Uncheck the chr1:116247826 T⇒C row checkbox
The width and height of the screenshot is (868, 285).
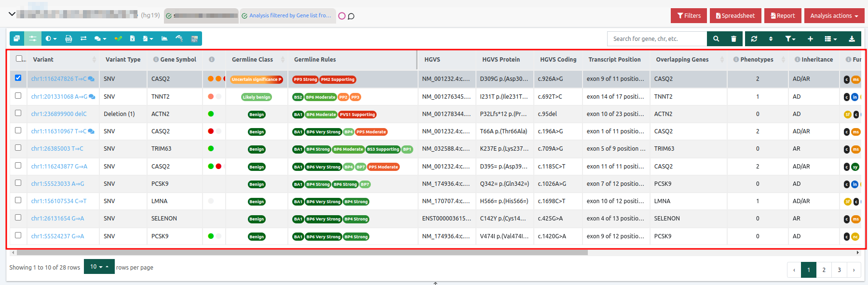(18, 78)
